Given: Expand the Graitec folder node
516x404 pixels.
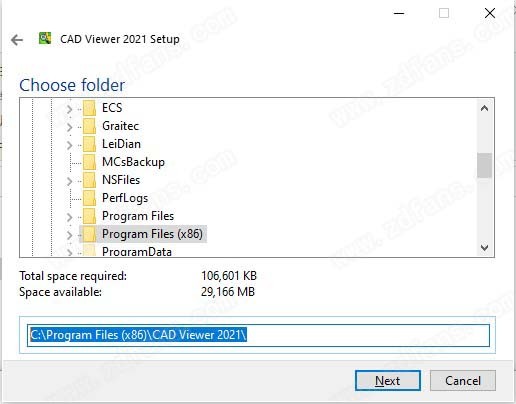Looking at the screenshot, I should point(69,127).
